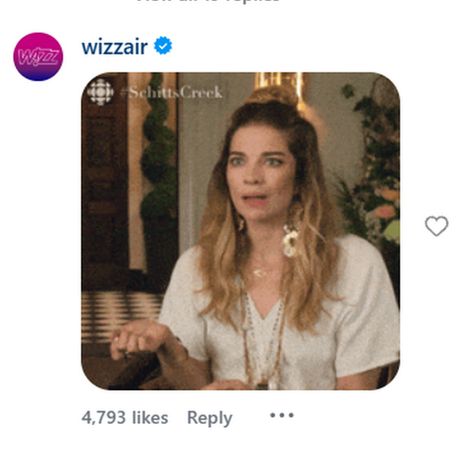Click the 4,793 likes count
Image resolution: width=460 pixels, height=449 pixels.
pyautogui.click(x=125, y=417)
